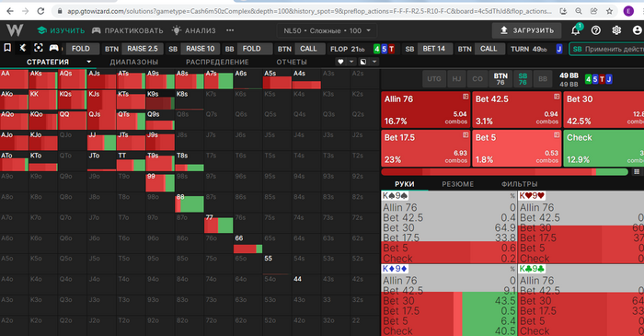The width and height of the screenshot is (644, 336).
Task: Click the browser address bar URL
Action: (x=308, y=11)
